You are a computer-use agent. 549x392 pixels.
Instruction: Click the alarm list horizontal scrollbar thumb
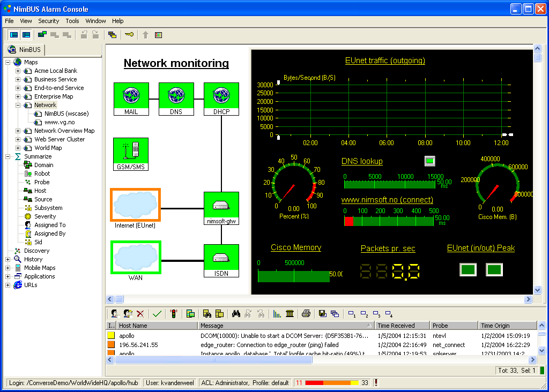pos(213,359)
